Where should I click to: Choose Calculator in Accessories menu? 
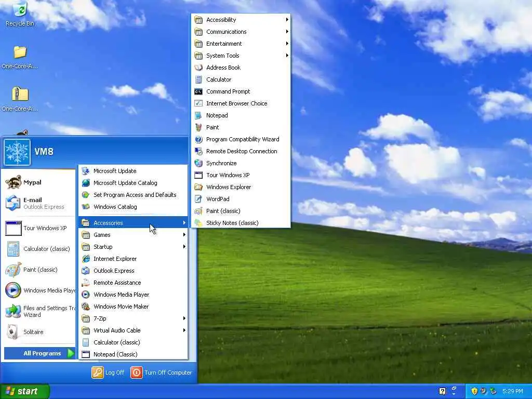[241, 79]
